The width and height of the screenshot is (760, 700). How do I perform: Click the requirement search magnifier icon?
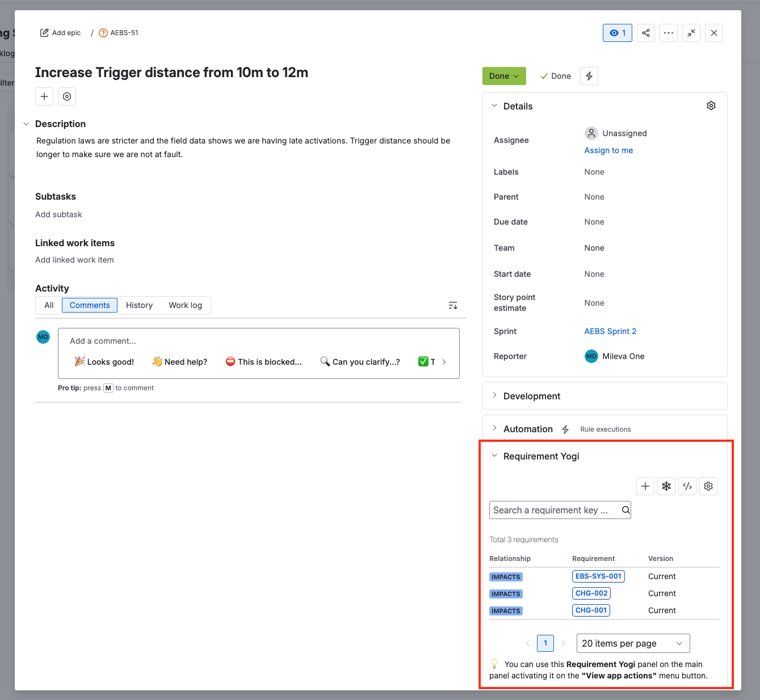pos(625,510)
